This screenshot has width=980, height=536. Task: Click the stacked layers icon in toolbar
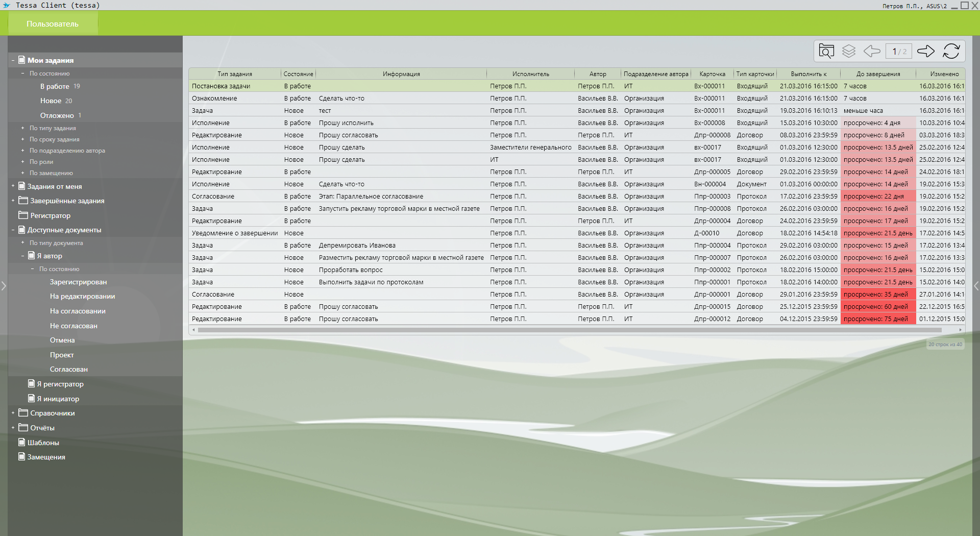point(848,51)
